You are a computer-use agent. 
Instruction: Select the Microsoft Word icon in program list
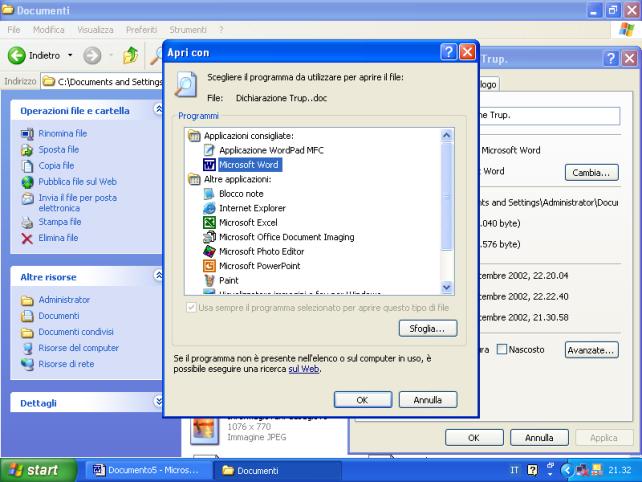(x=209, y=165)
